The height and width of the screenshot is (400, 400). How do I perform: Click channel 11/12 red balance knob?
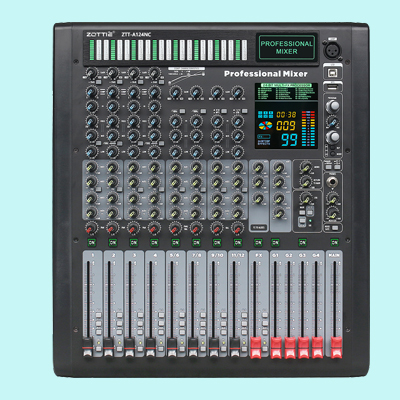(238, 228)
